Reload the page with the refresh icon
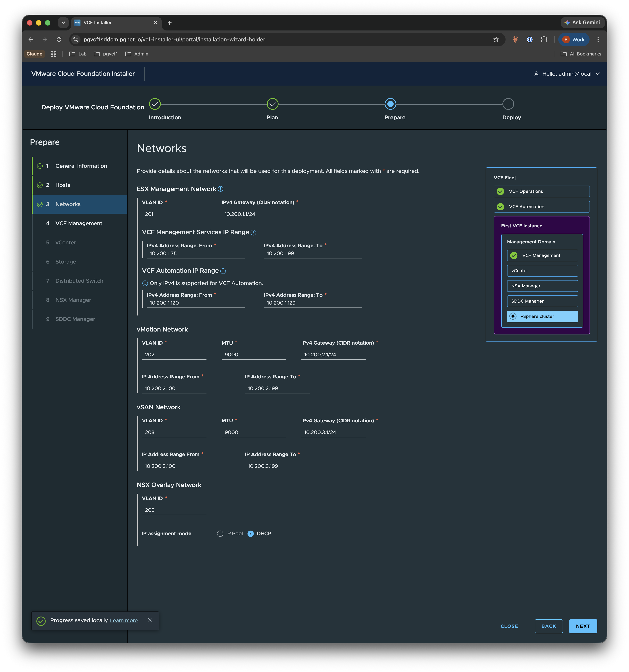This screenshot has height=672, width=629. [59, 39]
